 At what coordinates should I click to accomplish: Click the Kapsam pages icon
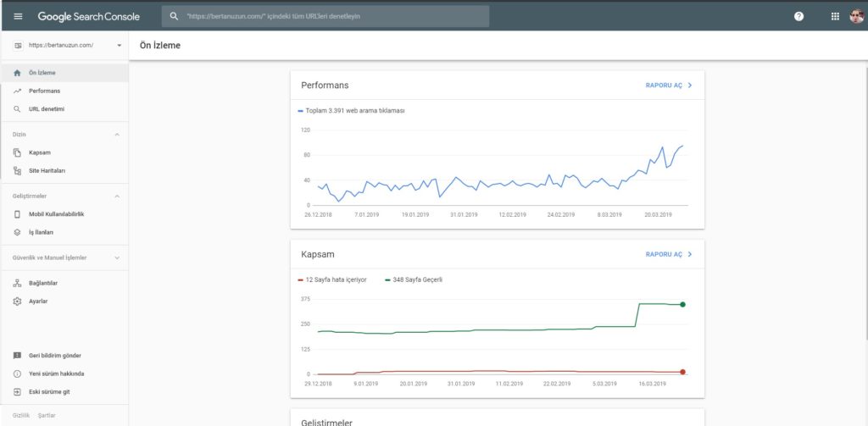(17, 152)
